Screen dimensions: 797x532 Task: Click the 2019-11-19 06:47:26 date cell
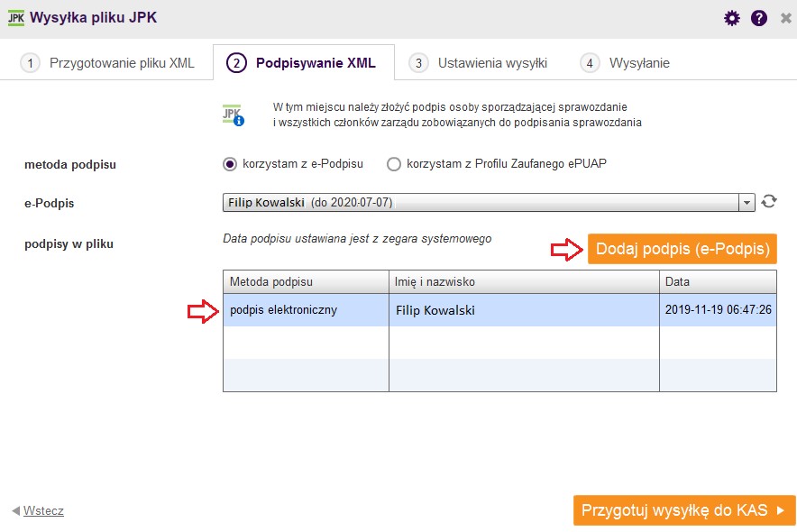(718, 310)
